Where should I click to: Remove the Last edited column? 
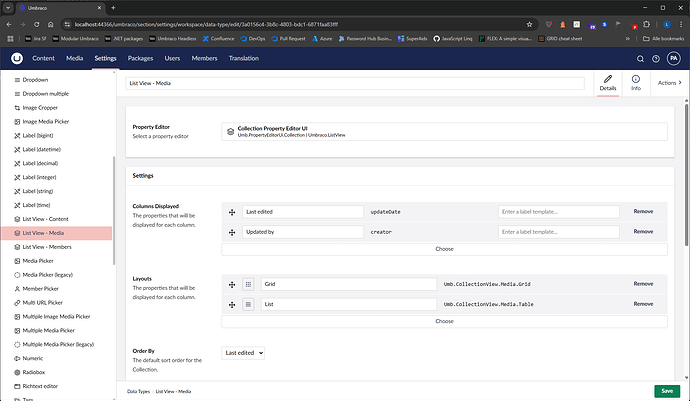click(x=643, y=212)
